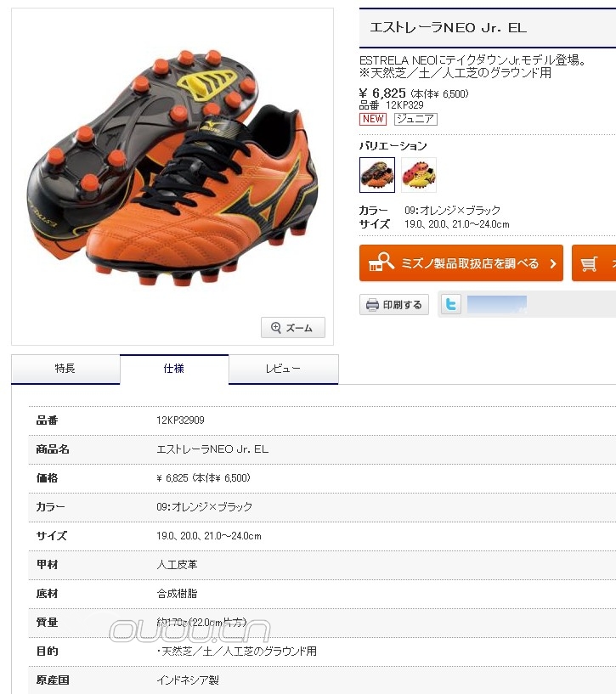Click the printer icon

pyautogui.click(x=372, y=304)
